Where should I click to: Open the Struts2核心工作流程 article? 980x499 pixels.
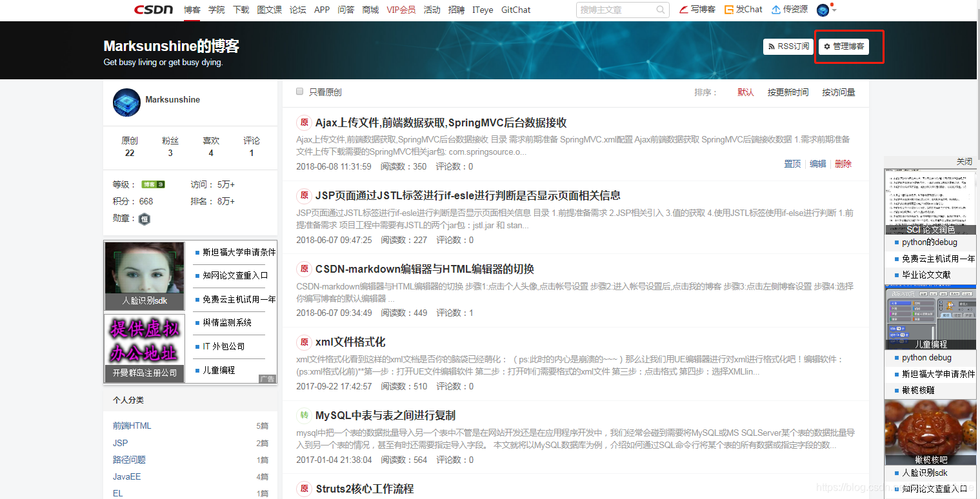tap(364, 489)
